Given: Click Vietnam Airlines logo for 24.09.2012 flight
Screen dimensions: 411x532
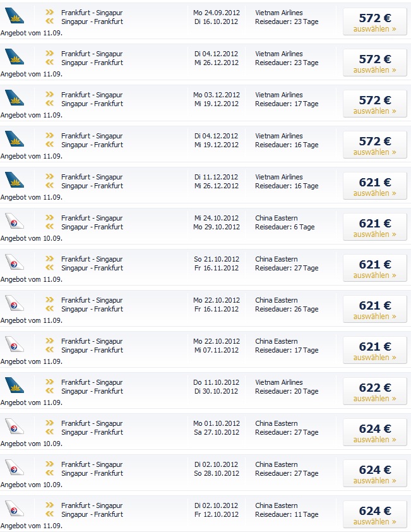Looking at the screenshot, I should tap(15, 16).
